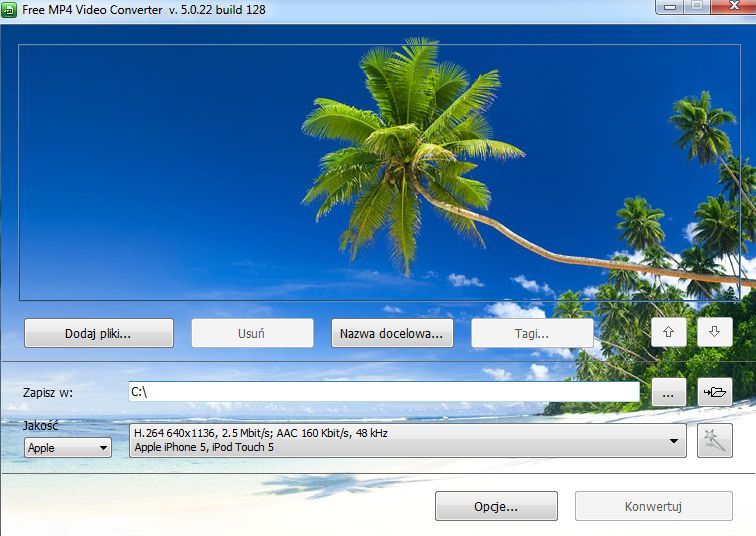Open the Opcje... settings
The height and width of the screenshot is (536, 756).
point(496,506)
